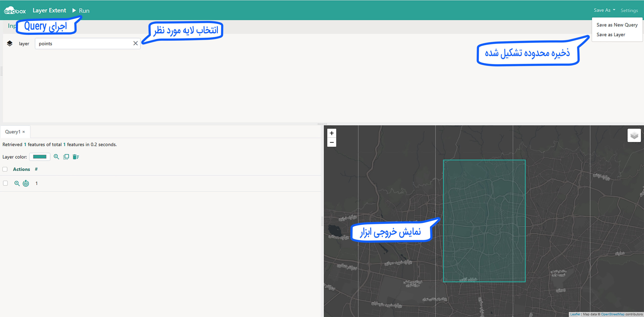Open the Layer color swatch picker
The width and height of the screenshot is (644, 317).
[x=40, y=157]
